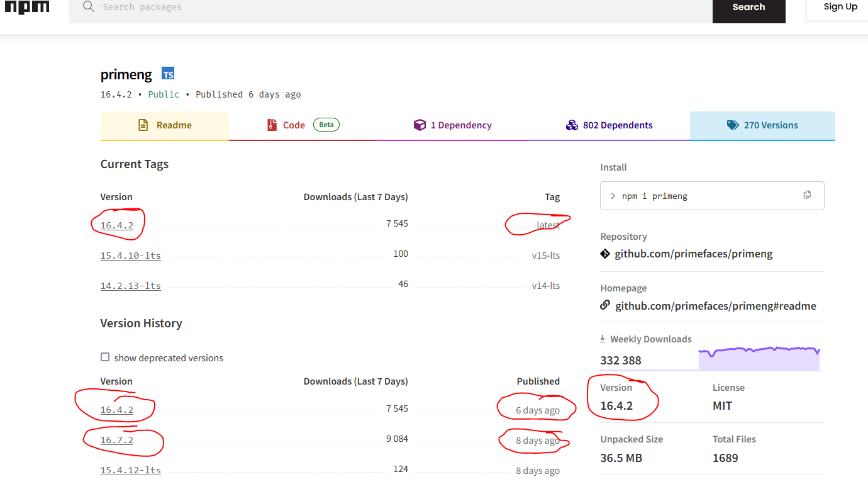Screen dimensions: 868x484
Task: Switch to the 1 Dependency tab
Action: point(452,126)
